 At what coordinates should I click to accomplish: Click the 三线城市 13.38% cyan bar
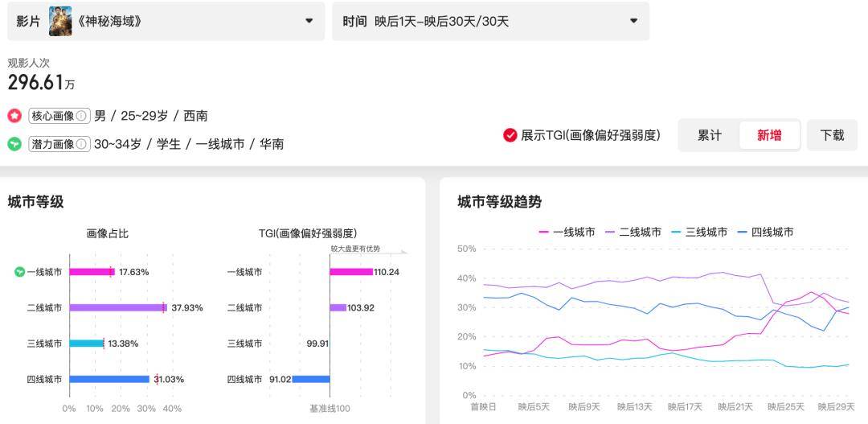tap(87, 344)
